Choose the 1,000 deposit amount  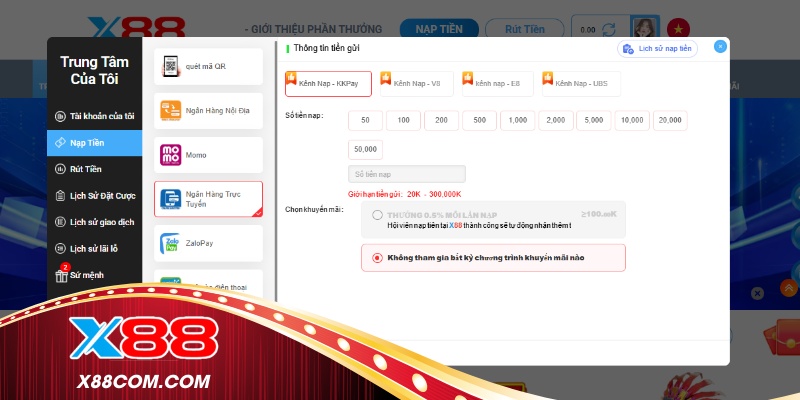click(x=518, y=120)
